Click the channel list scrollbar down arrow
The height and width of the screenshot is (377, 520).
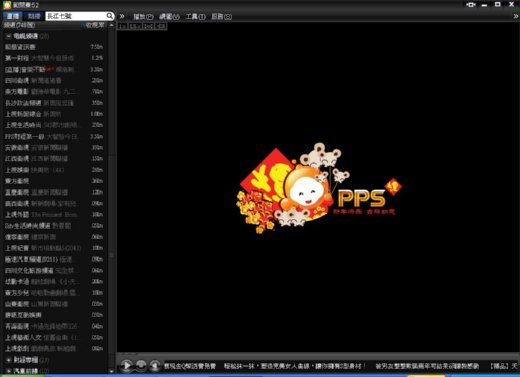(111, 371)
